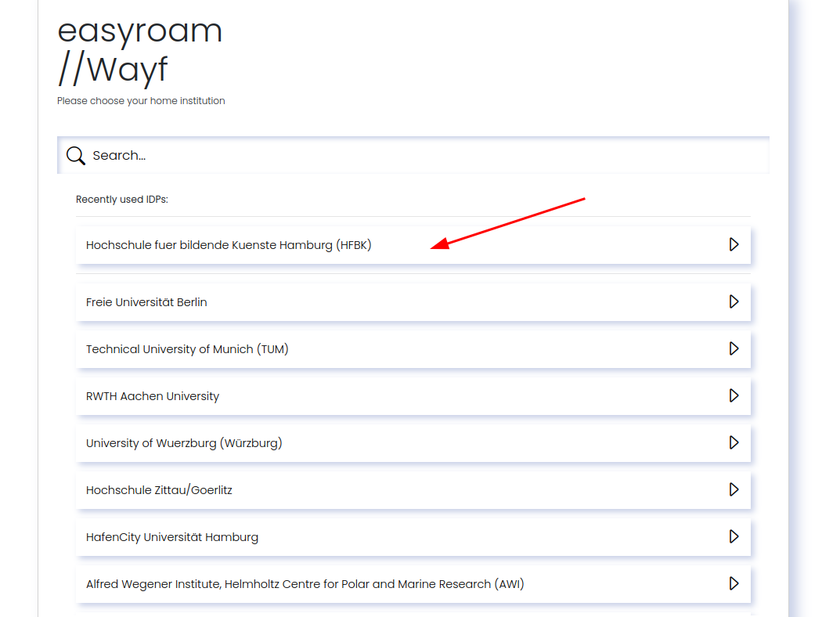Click the arrow icon for HFBK row
This screenshot has height=617, width=840.
click(734, 245)
